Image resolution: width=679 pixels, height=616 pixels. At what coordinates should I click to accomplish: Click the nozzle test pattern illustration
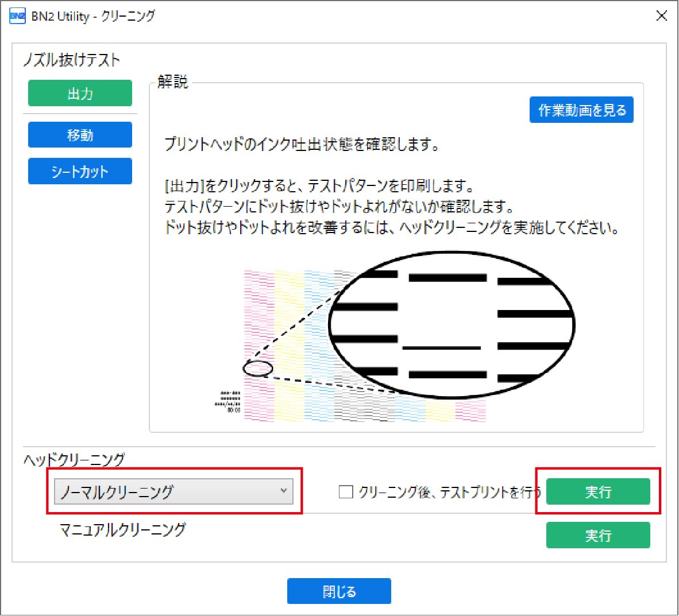tap(395, 336)
